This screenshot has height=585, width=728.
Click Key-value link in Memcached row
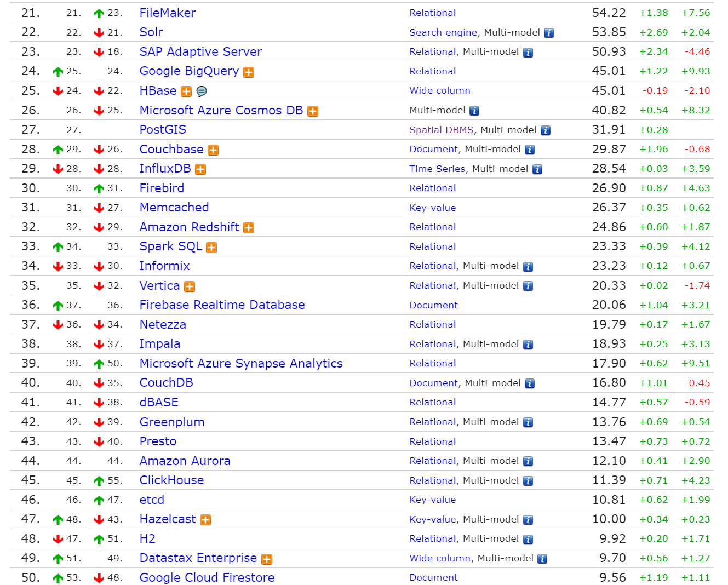433,208
